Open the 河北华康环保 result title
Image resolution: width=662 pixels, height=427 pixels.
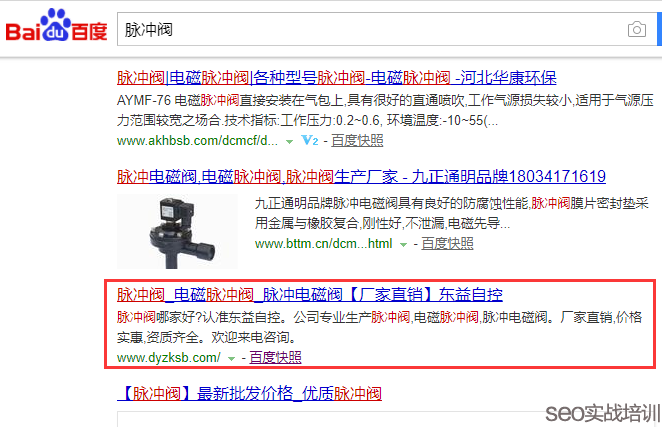pyautogui.click(x=336, y=77)
